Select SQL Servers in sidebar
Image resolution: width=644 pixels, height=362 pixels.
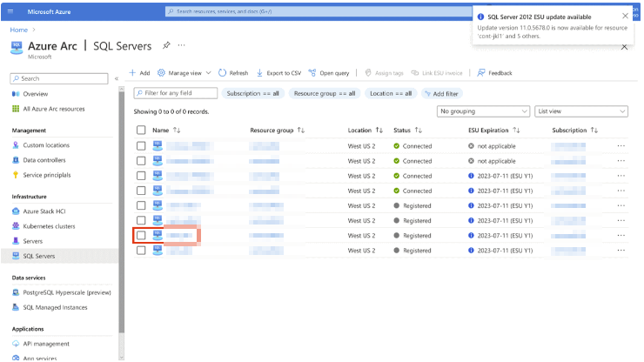pos(38,256)
